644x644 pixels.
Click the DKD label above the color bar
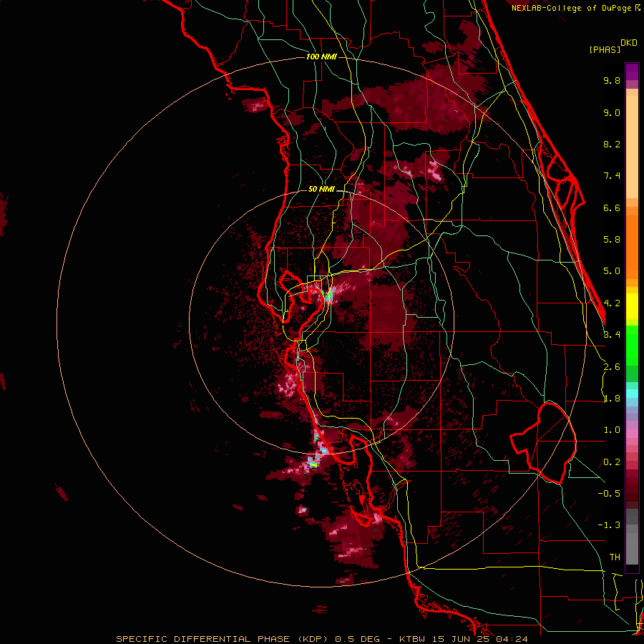pos(628,43)
